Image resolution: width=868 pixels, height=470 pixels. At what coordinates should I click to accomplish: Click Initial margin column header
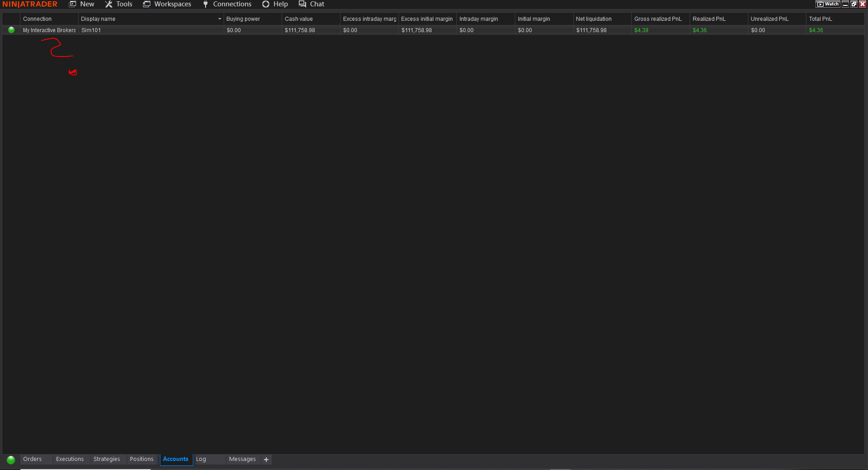544,19
